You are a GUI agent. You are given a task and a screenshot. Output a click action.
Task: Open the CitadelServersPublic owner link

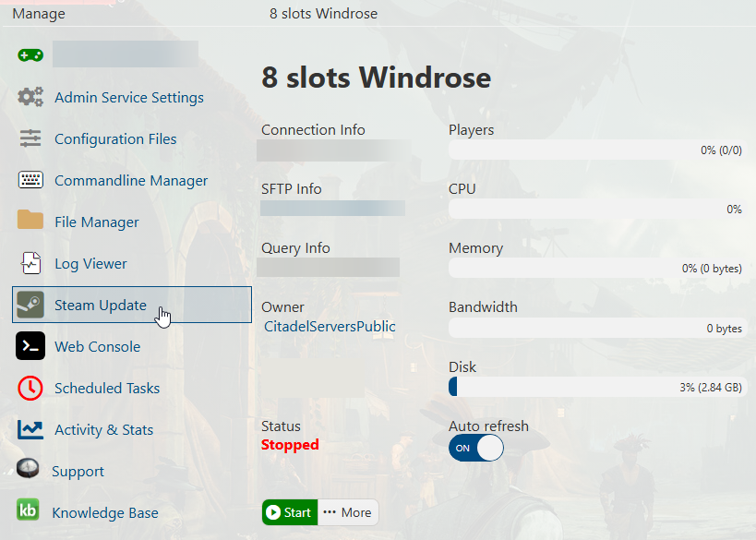(330, 326)
